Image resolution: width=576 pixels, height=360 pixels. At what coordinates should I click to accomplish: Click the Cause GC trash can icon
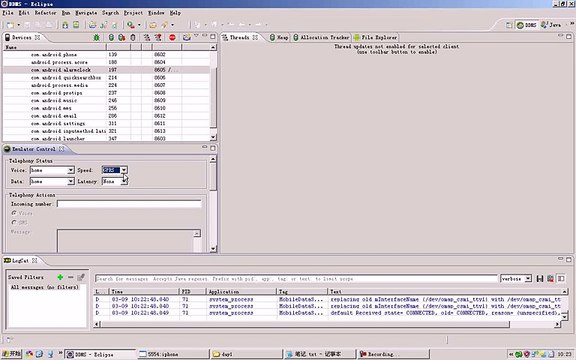tap(133, 37)
